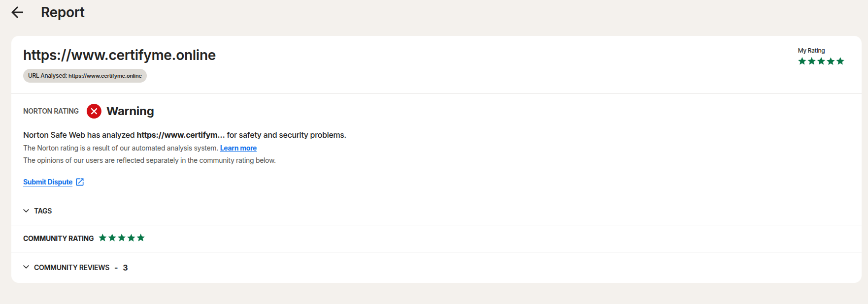Click the Warning rating text
Viewport: 868px width, 304px height.
click(x=130, y=111)
